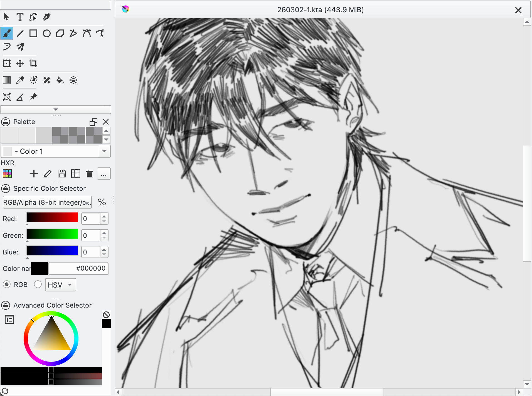532x396 pixels.
Task: Select the Ellipse tool
Action: 47,34
